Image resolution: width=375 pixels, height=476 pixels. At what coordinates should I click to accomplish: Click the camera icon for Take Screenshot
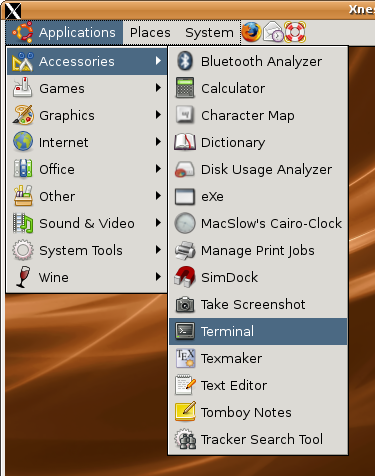click(x=185, y=304)
